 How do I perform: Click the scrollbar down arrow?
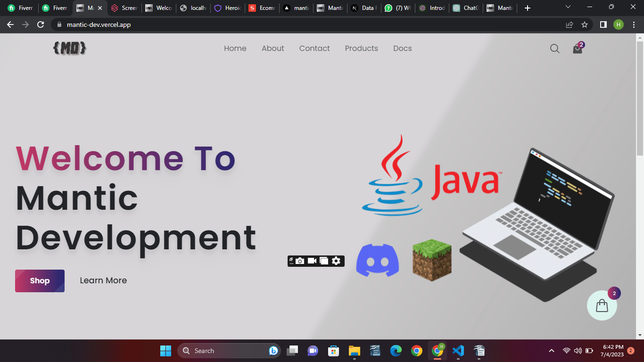click(x=640, y=335)
